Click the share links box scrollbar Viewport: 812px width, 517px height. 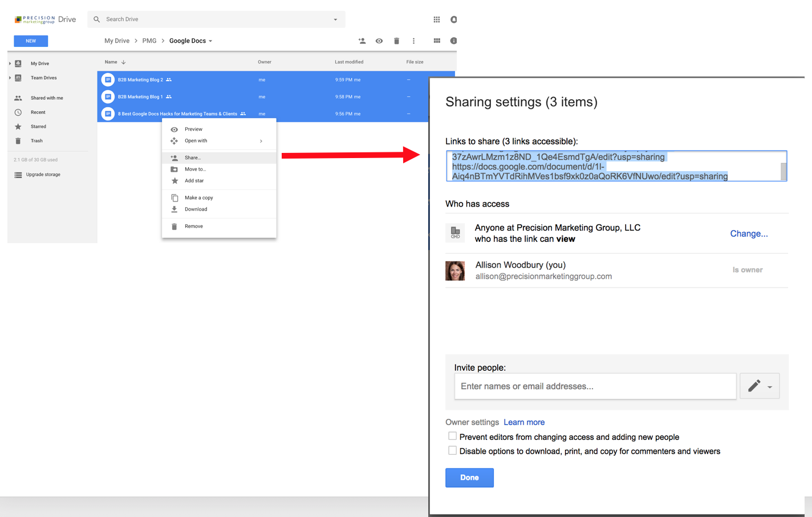(783, 170)
